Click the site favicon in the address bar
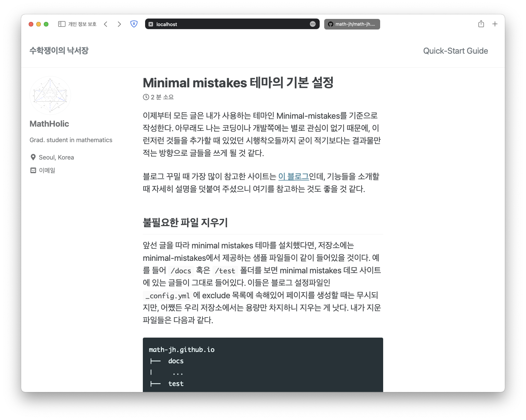 click(151, 24)
